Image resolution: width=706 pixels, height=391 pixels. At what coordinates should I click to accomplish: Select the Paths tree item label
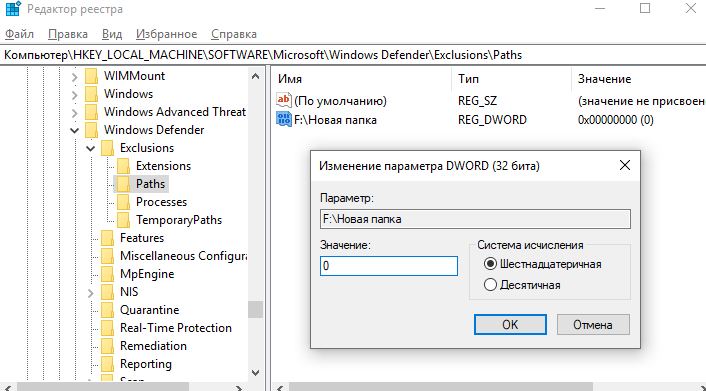coord(150,184)
